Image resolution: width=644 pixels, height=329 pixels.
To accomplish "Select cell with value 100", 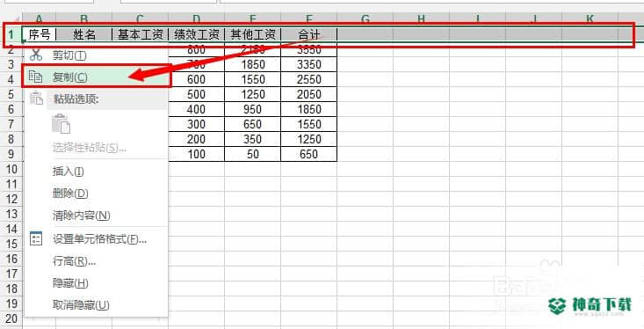I will pyautogui.click(x=196, y=154).
